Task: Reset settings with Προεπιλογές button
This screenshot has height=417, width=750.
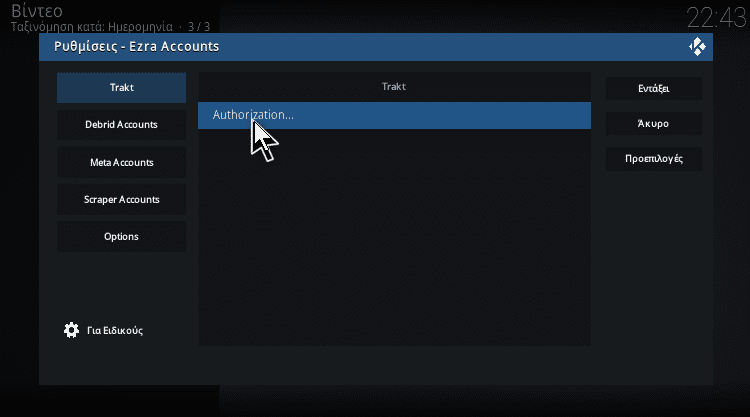Action: (x=654, y=159)
